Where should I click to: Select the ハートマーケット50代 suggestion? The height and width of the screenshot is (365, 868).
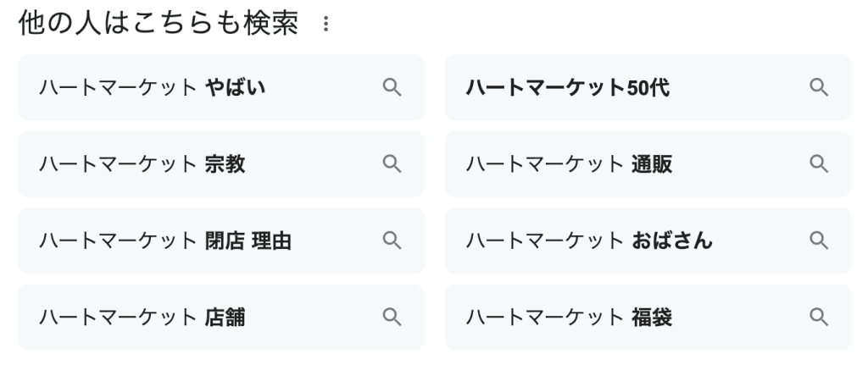coord(648,87)
